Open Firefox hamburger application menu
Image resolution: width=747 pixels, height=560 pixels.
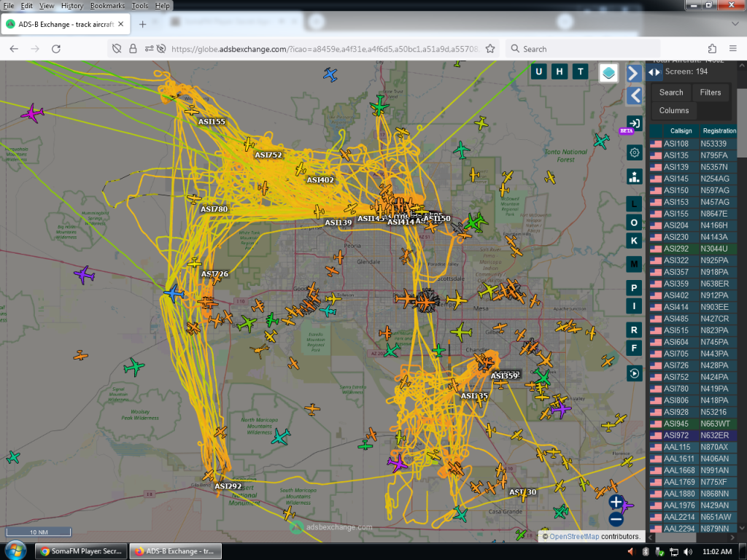tap(733, 49)
